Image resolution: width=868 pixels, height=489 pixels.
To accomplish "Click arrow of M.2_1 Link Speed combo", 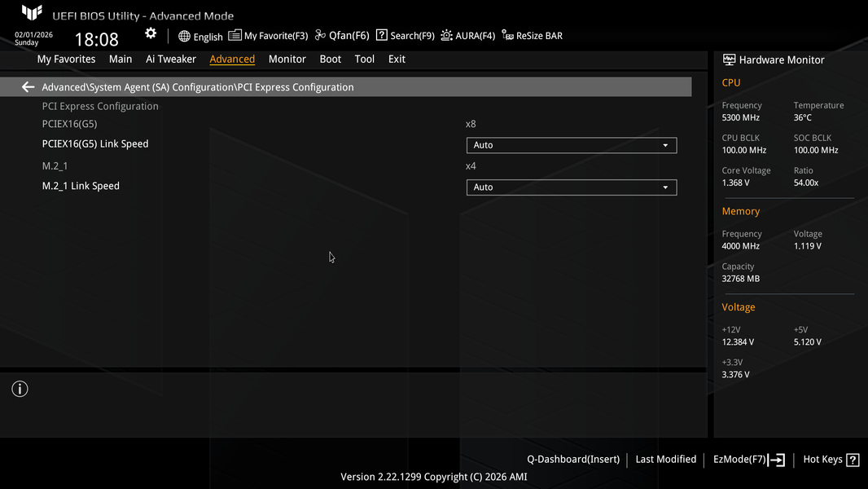I will click(665, 187).
